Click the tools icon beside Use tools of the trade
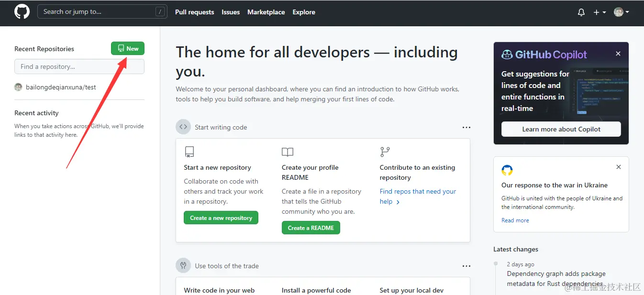This screenshot has height=295, width=644. coord(183,265)
